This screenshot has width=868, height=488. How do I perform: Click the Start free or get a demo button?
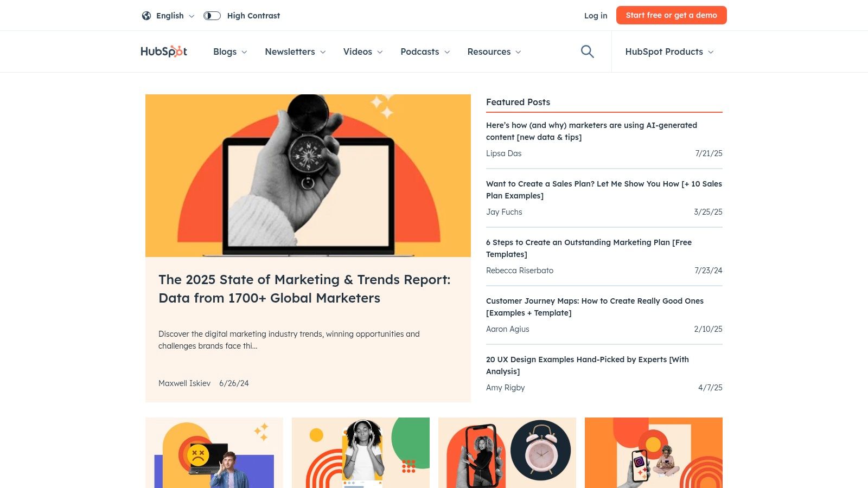[x=672, y=15]
